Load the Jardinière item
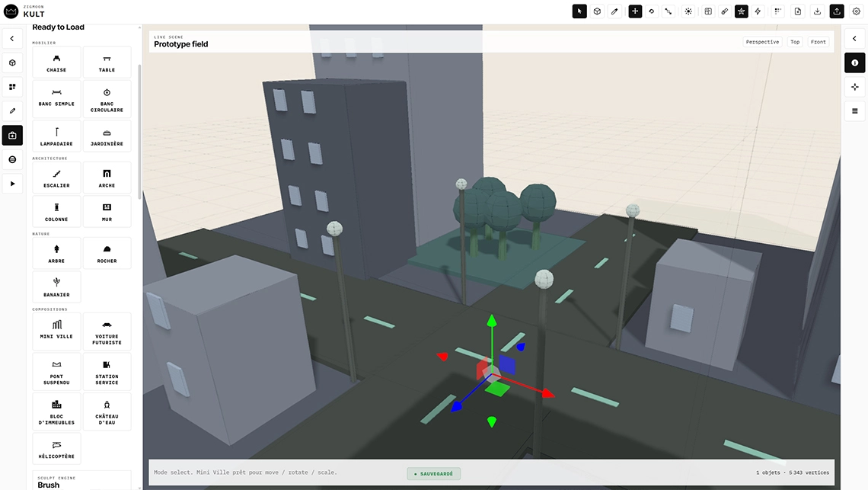The image size is (868, 490). [x=107, y=136]
